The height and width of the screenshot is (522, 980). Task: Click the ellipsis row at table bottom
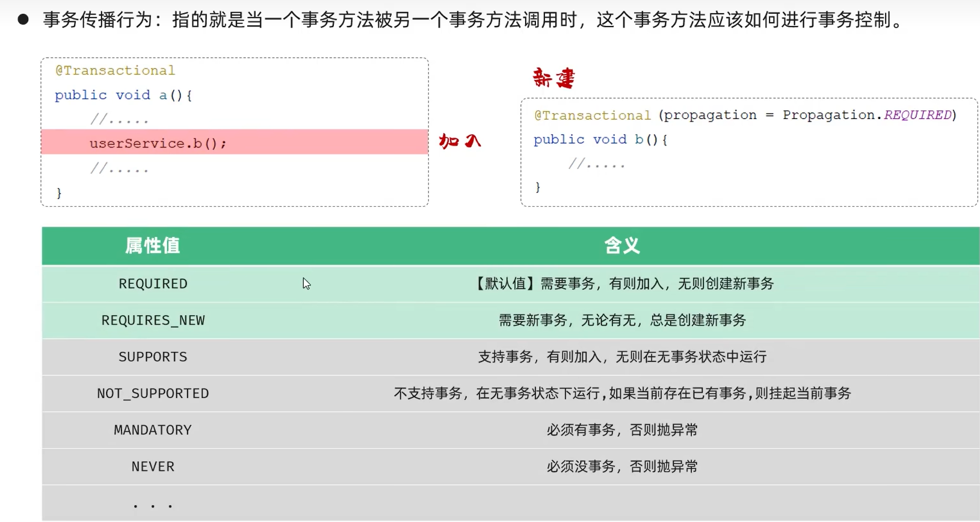pos(153,505)
